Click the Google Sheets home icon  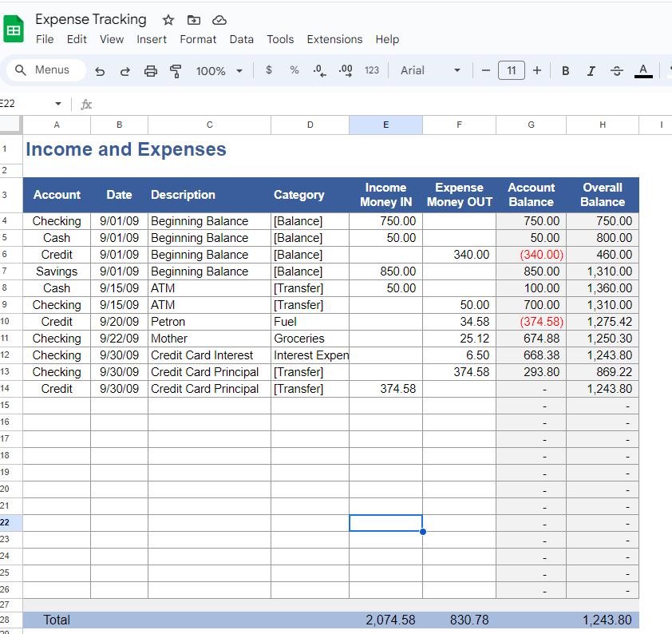14,30
